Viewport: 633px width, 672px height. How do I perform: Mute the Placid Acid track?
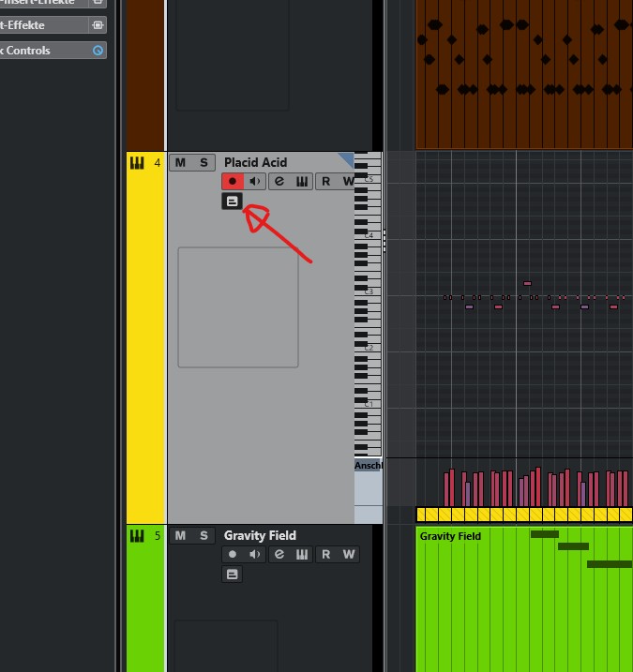tap(180, 163)
